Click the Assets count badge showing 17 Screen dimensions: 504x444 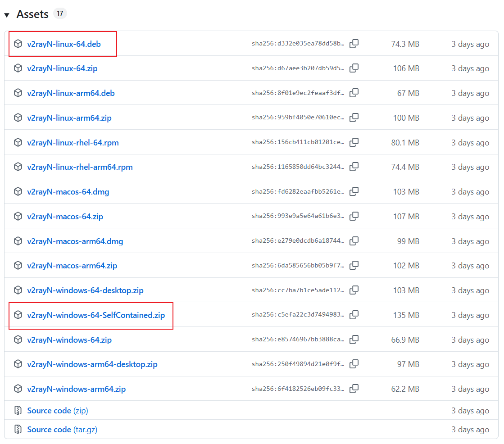(60, 14)
